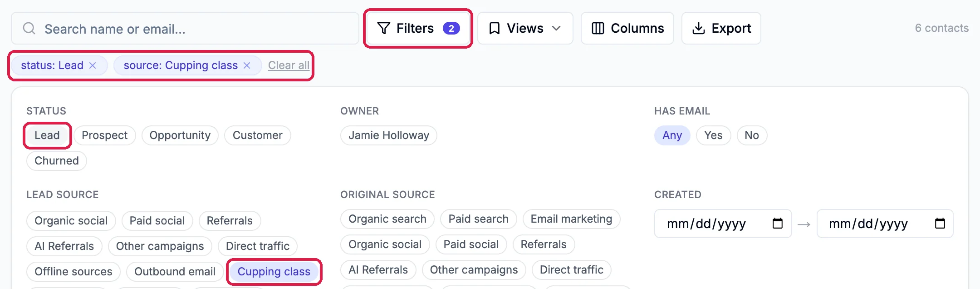Viewport: 980px width, 289px height.
Task: Toggle the Churned status filter
Action: (57, 161)
